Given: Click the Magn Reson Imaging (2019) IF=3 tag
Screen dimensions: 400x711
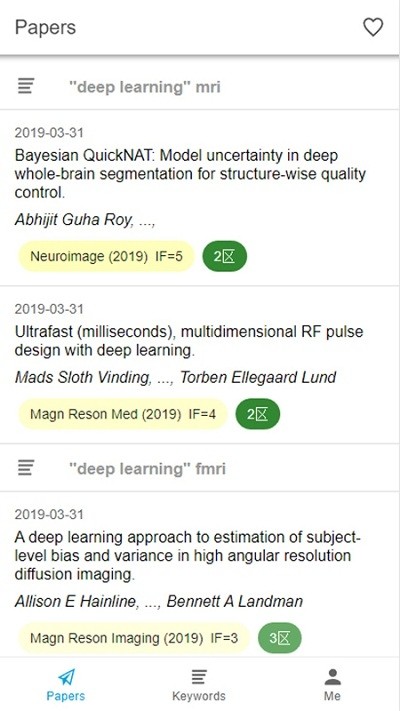Looking at the screenshot, I should (x=134, y=638).
